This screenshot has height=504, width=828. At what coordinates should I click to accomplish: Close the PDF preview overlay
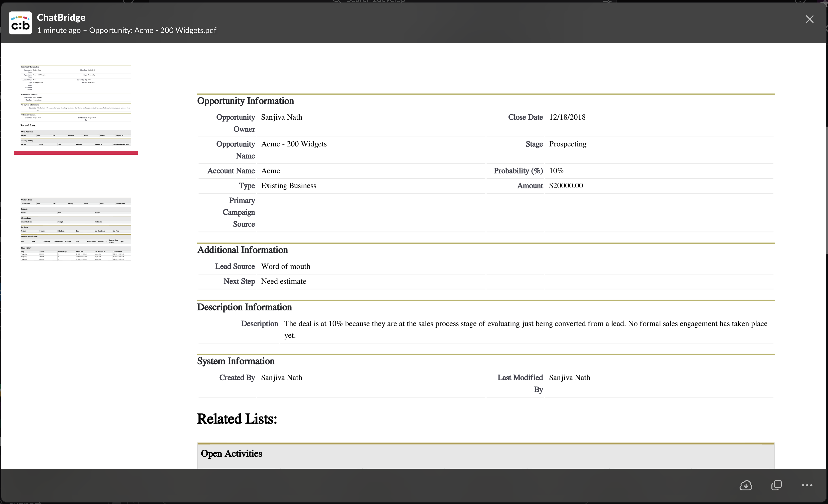[810, 19]
